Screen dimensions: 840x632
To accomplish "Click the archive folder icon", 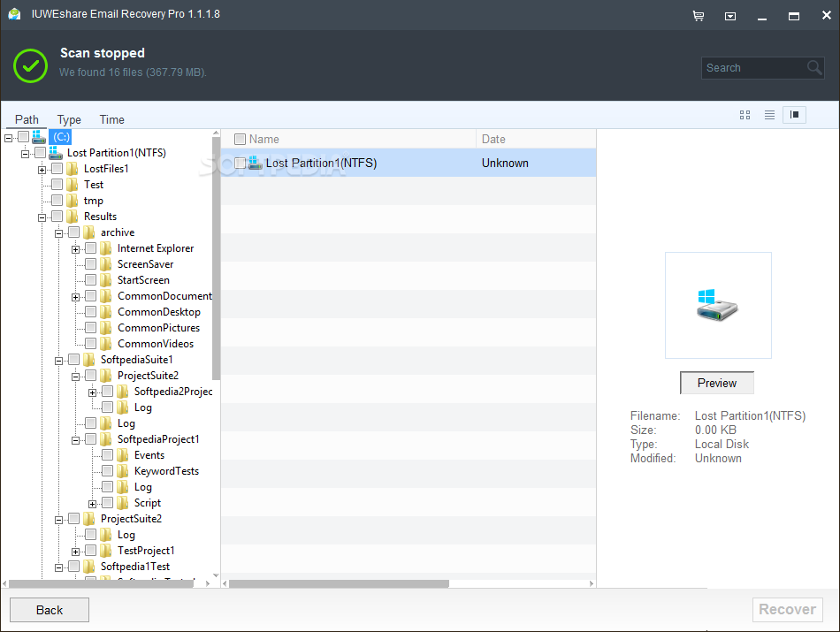I will (89, 232).
